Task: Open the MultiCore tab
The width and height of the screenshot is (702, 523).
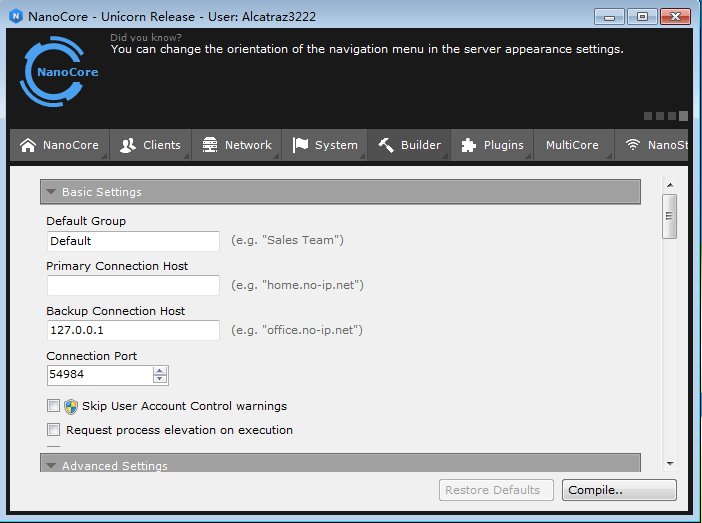Action: (574, 145)
